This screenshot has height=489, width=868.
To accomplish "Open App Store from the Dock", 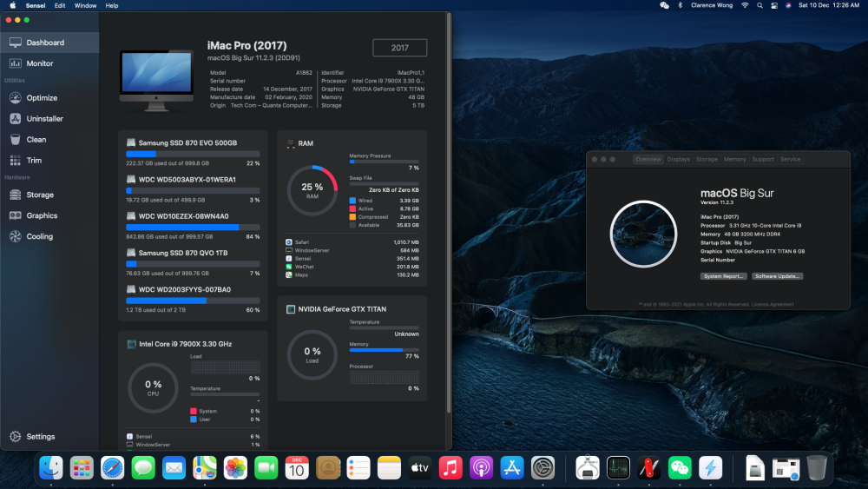I will pos(512,468).
